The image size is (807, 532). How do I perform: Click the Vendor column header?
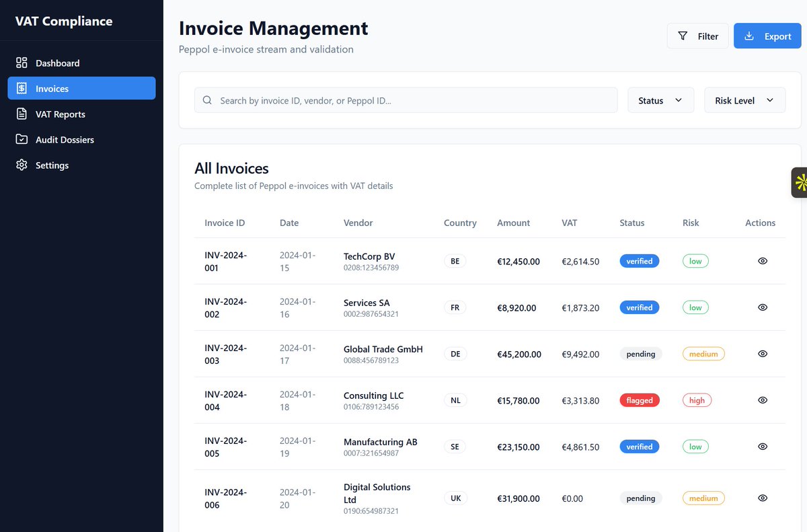358,223
